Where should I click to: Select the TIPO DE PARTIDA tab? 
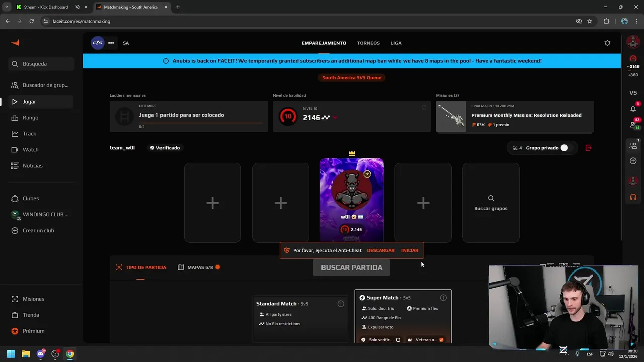click(x=141, y=267)
